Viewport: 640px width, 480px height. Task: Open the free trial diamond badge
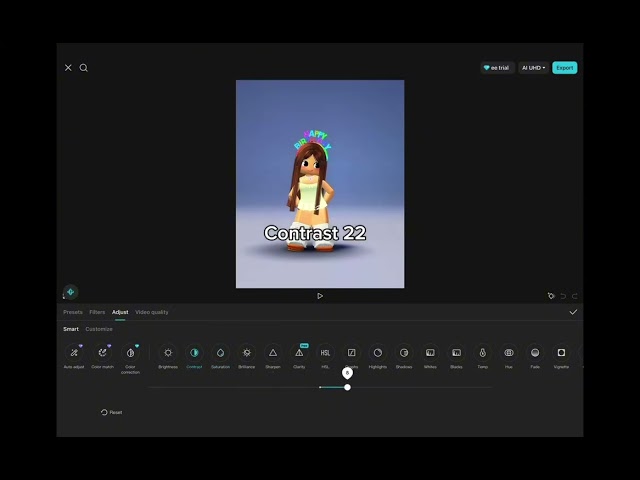(497, 68)
